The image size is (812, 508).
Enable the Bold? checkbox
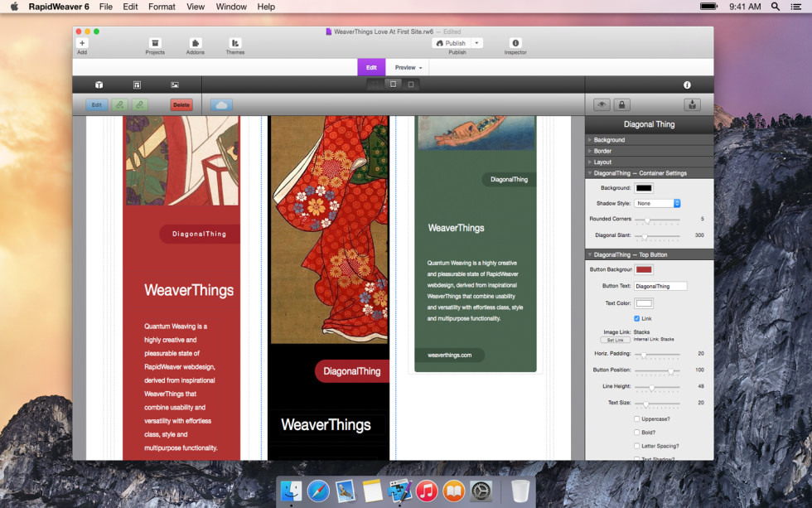(637, 433)
